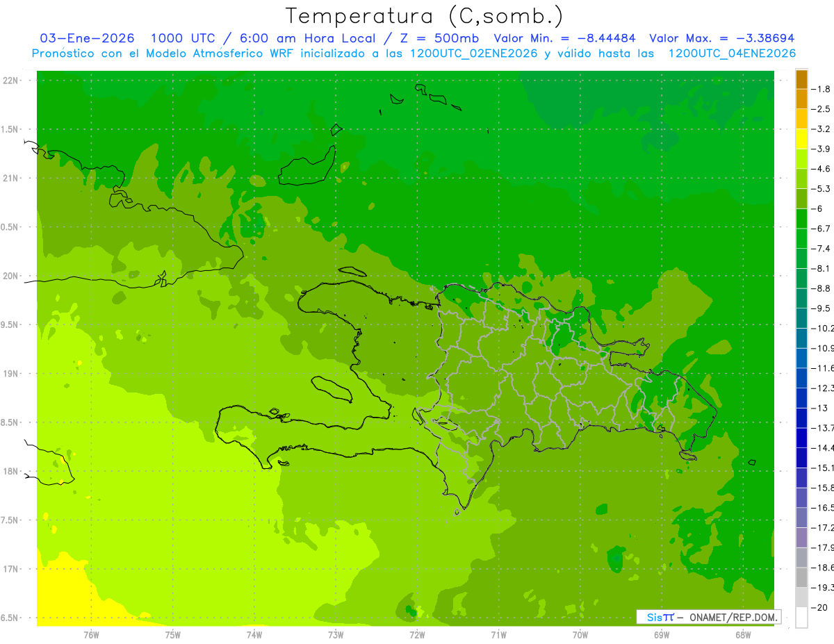Click the "68W" longitude label

coord(743,634)
